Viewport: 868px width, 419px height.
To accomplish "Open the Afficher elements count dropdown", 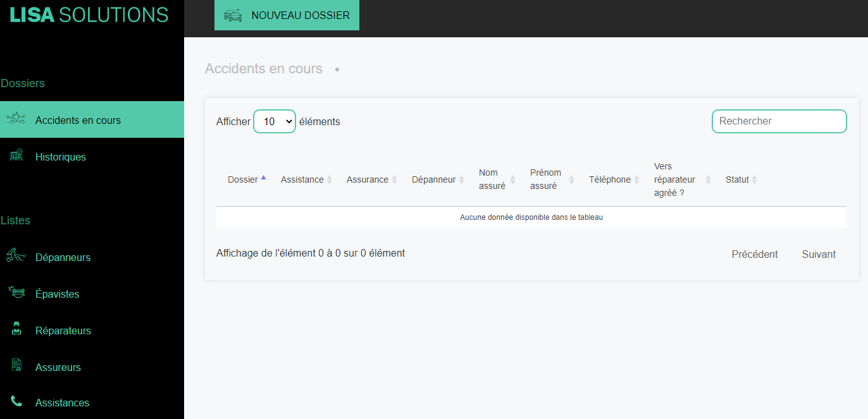I will point(275,121).
